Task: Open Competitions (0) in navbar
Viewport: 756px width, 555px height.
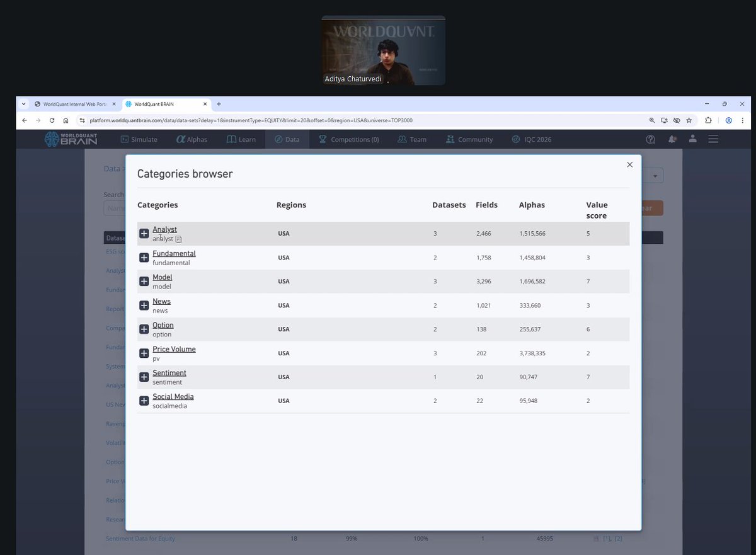Action: click(x=349, y=139)
